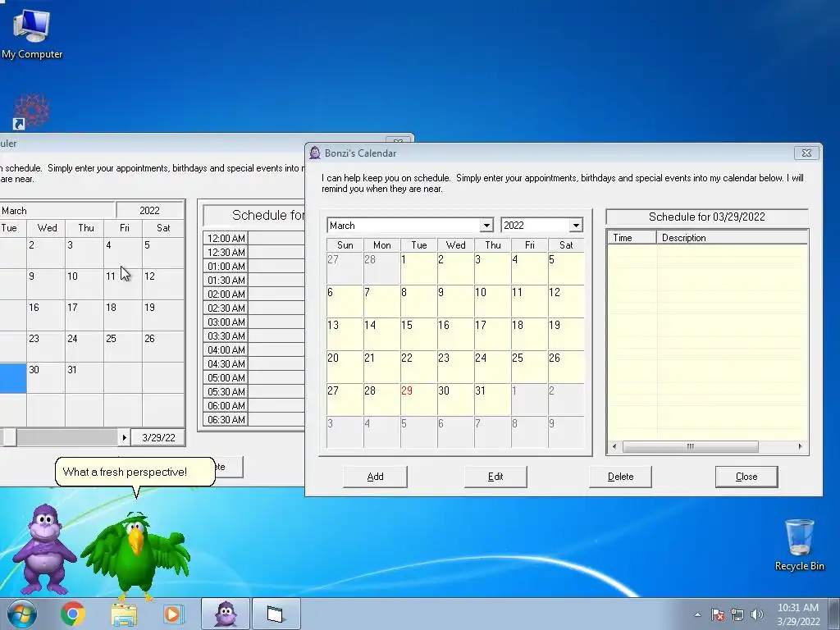Open Windows Media Player from taskbar
840x630 pixels.
point(172,614)
